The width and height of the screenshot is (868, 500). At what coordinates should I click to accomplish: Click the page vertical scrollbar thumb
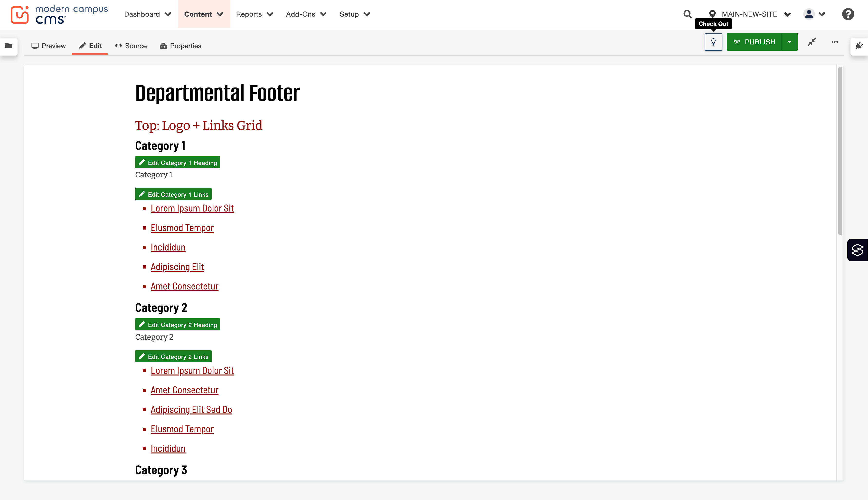click(840, 151)
